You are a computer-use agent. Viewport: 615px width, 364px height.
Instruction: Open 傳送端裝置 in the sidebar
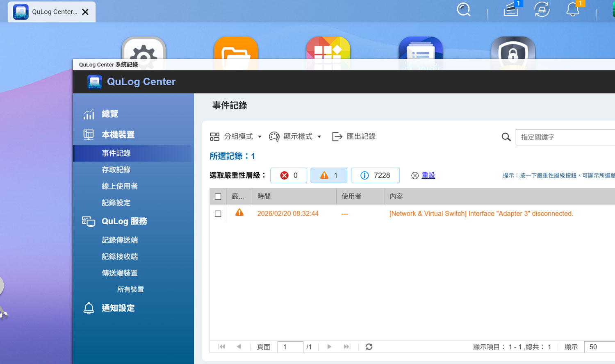pos(120,273)
